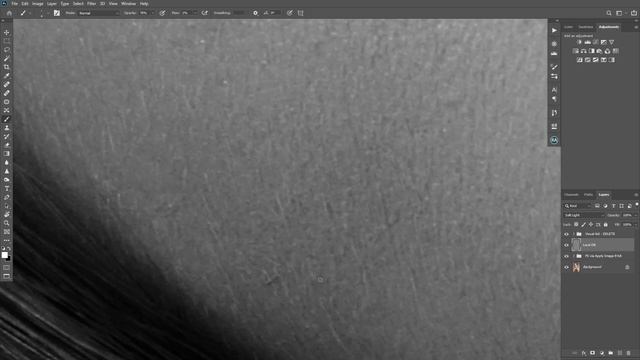Select the Crop tool

pyautogui.click(x=7, y=67)
